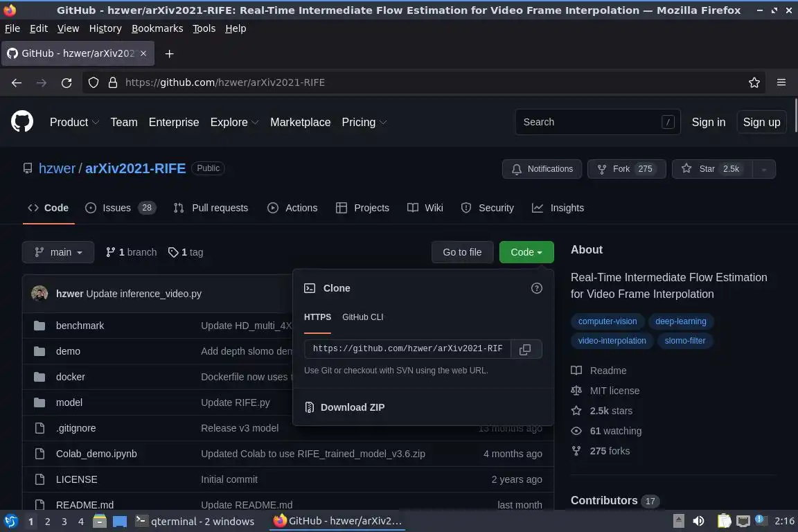Close the GitHub hzwer tab
Viewport: 798px width, 532px height.
click(143, 53)
